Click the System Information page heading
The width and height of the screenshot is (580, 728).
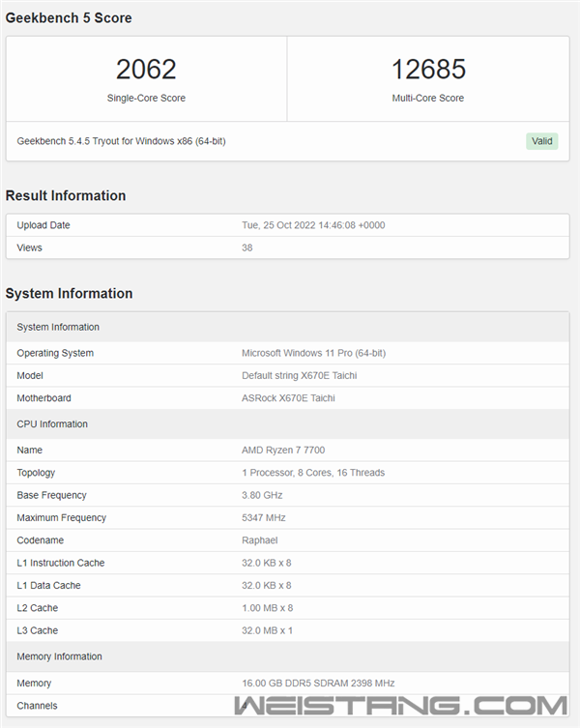pyautogui.click(x=69, y=294)
